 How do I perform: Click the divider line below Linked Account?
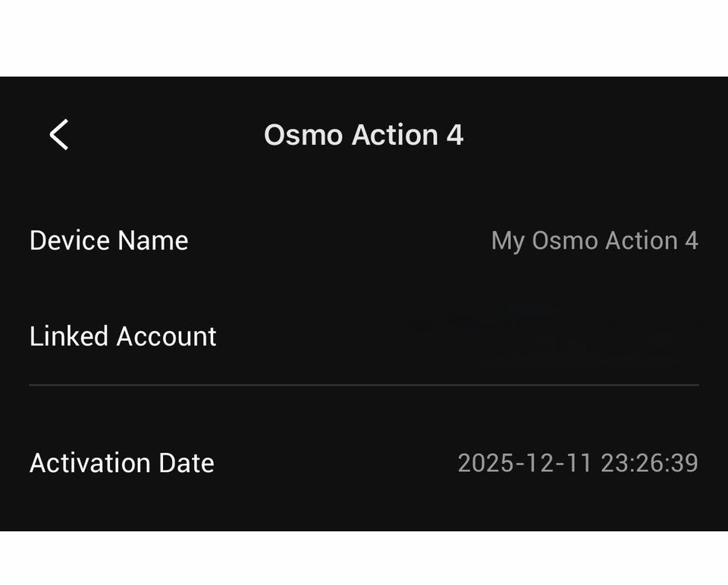(x=363, y=385)
